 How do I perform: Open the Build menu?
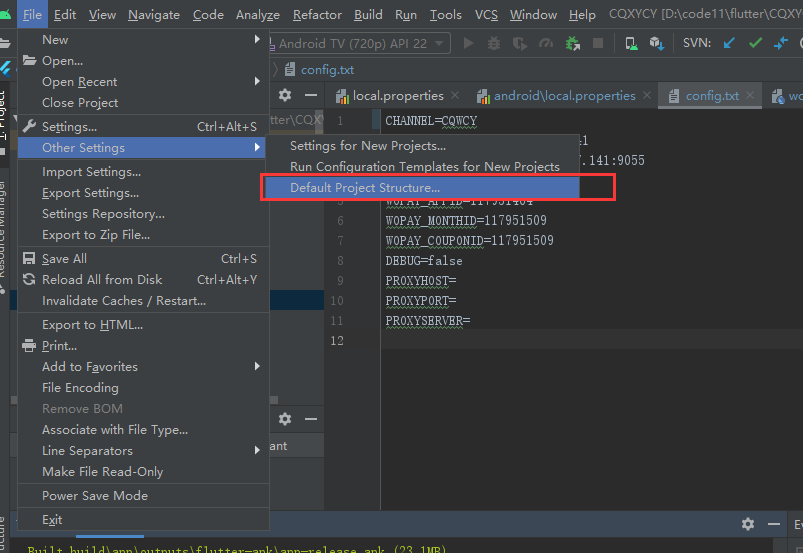368,15
